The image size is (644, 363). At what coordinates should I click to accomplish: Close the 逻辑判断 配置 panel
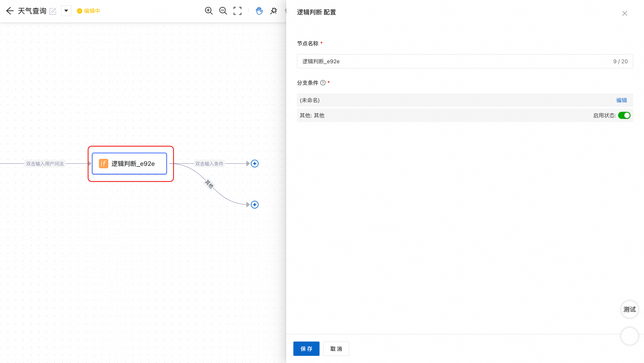tap(625, 13)
